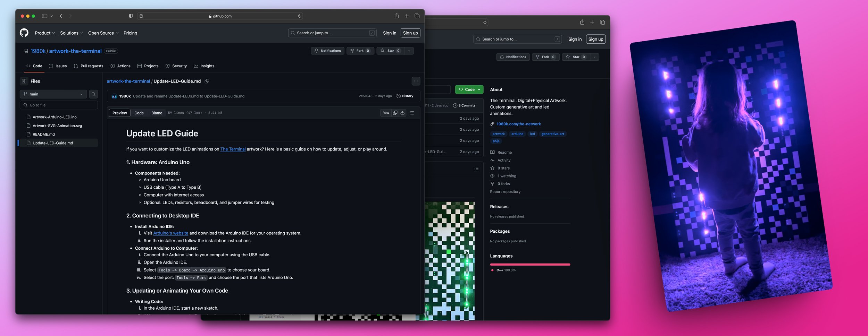The width and height of the screenshot is (868, 336).
Task: Open the share sheet in the front window
Action: (x=397, y=16)
